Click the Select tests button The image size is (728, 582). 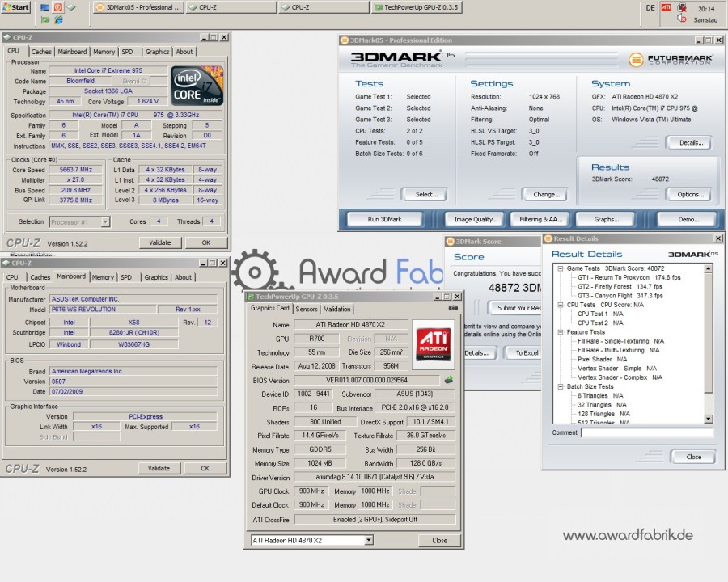(x=426, y=195)
